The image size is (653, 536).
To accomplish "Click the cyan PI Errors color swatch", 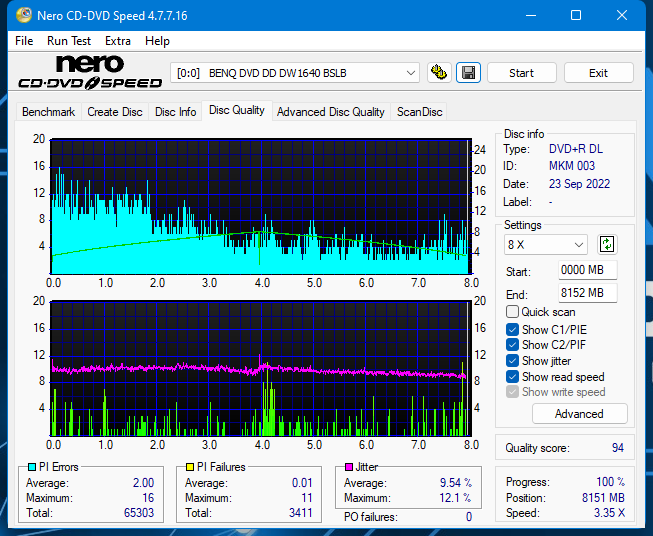I will [32, 467].
